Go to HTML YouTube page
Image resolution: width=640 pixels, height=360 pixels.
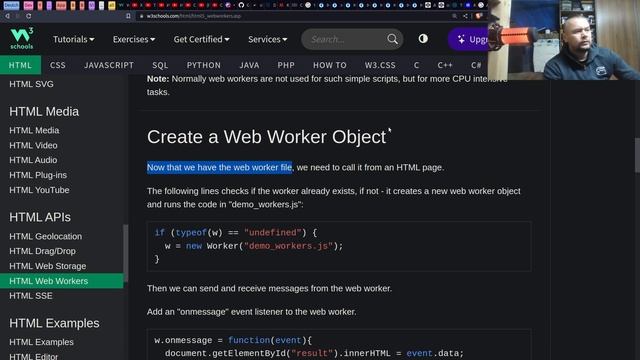(x=39, y=190)
